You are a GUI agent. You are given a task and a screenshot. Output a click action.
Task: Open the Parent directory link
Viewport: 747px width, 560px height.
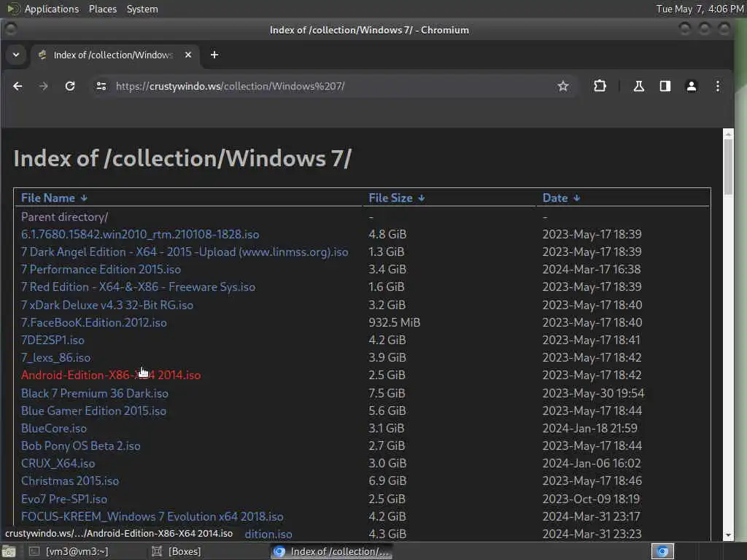tap(64, 217)
